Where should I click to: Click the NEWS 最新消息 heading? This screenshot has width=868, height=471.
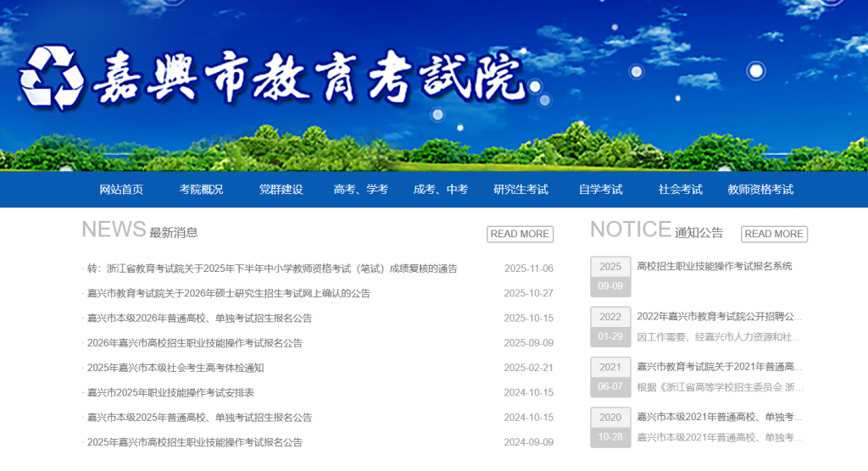(140, 230)
